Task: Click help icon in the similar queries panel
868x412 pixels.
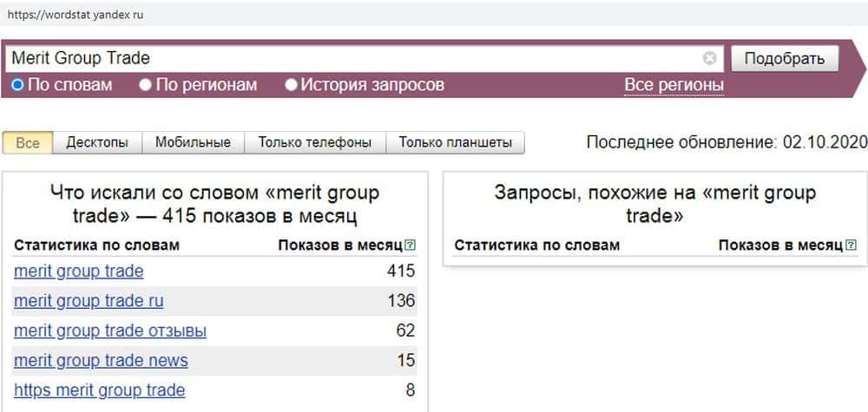Action: (x=852, y=245)
